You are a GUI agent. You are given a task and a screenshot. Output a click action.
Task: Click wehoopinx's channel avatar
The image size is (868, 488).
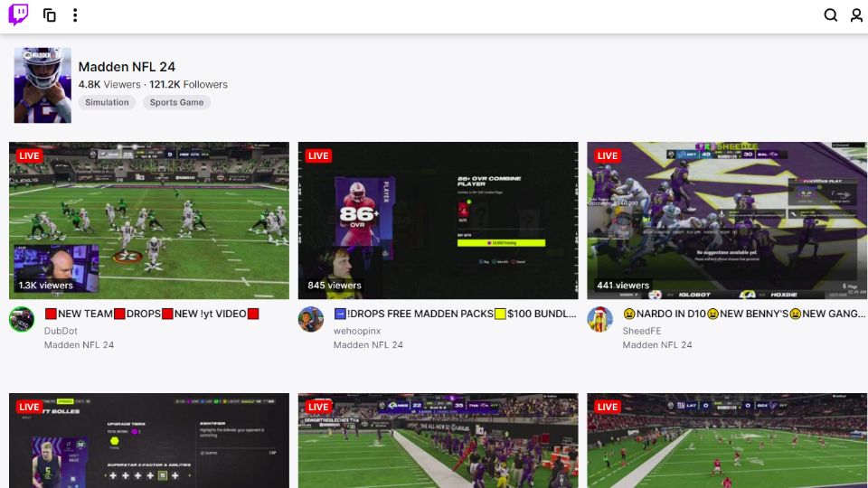(310, 319)
